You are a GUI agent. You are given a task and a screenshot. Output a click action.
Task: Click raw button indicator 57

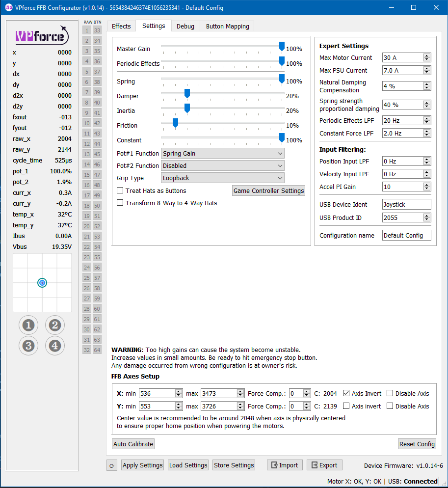pyautogui.click(x=97, y=277)
